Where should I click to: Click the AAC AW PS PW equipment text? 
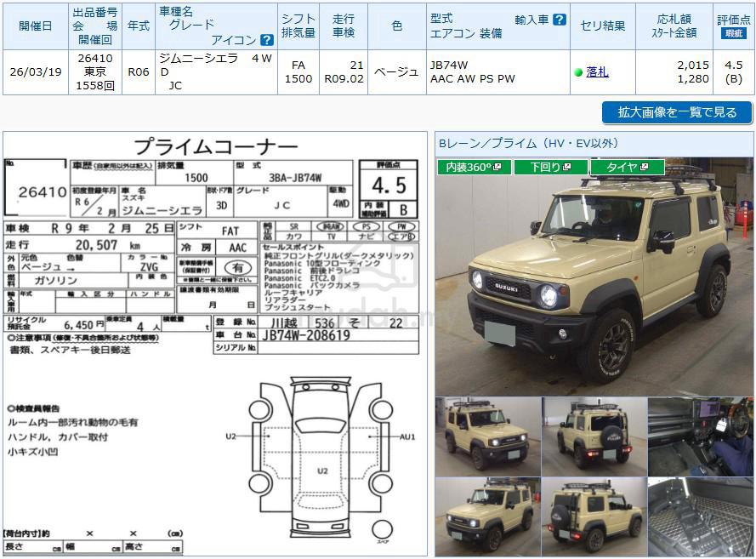coord(473,79)
